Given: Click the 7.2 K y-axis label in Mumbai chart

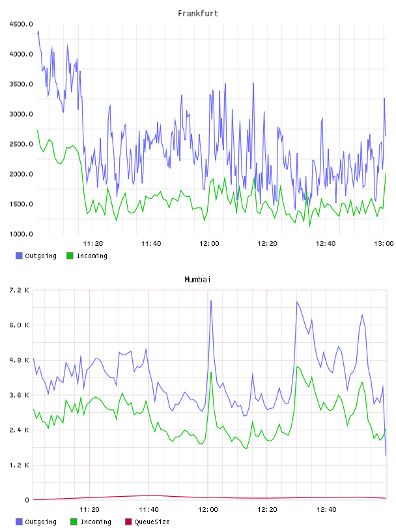Looking at the screenshot, I should pyautogui.click(x=19, y=290).
